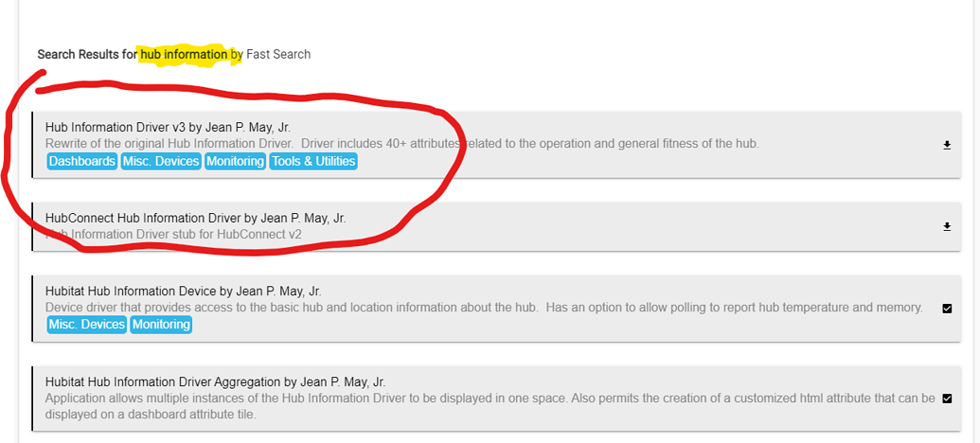Select Monitoring tag on Hubitat Hub Information Device

click(x=161, y=325)
